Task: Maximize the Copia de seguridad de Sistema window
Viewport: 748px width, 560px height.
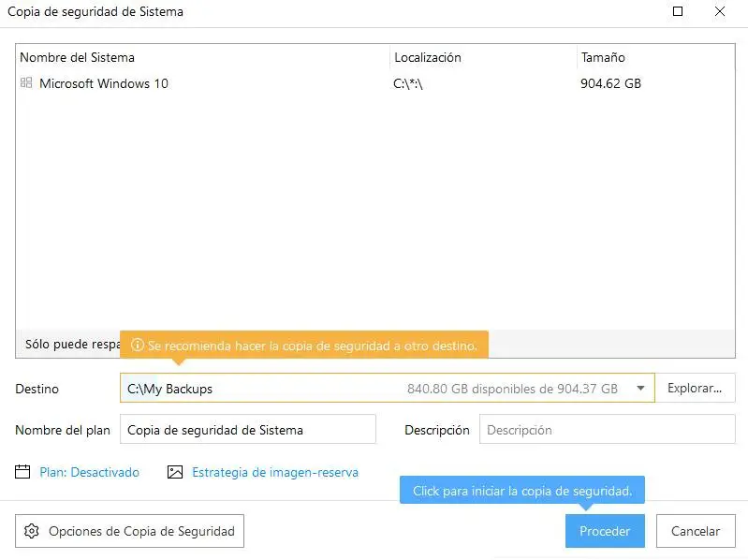Action: 678,12
